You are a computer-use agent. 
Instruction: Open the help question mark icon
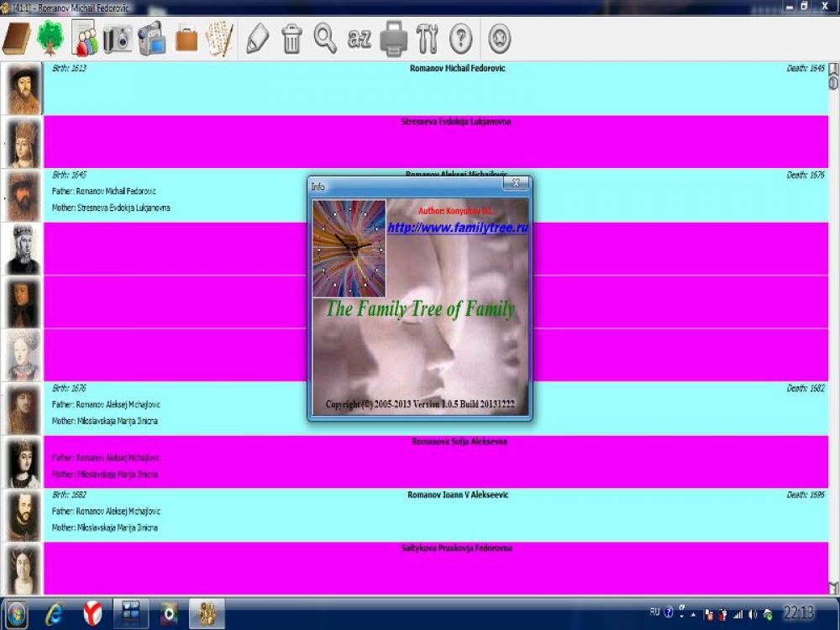(x=460, y=37)
